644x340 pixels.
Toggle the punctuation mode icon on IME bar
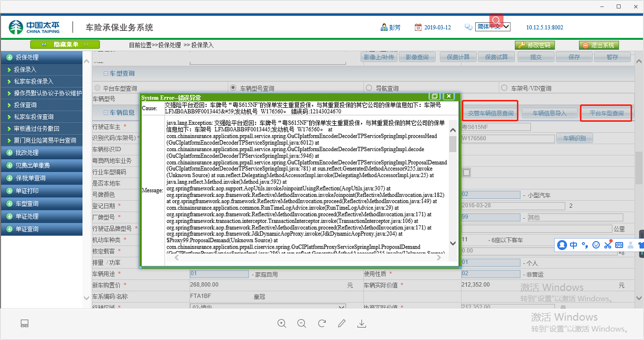coord(585,245)
